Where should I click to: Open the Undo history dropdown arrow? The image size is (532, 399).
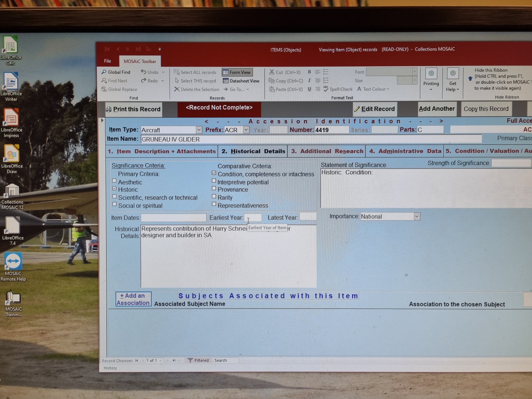(x=163, y=72)
